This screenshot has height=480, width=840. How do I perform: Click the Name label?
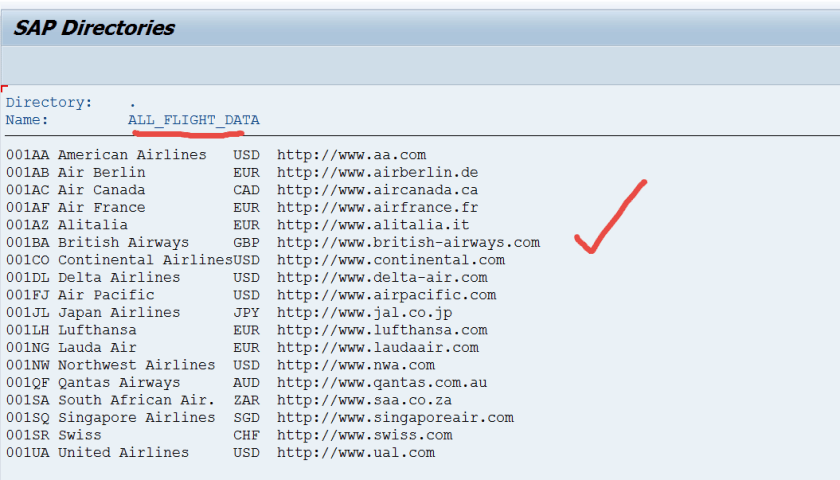pos(27,120)
